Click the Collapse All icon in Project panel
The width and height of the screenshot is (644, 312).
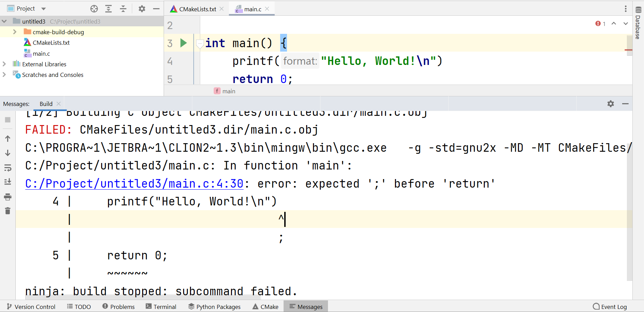(x=123, y=9)
